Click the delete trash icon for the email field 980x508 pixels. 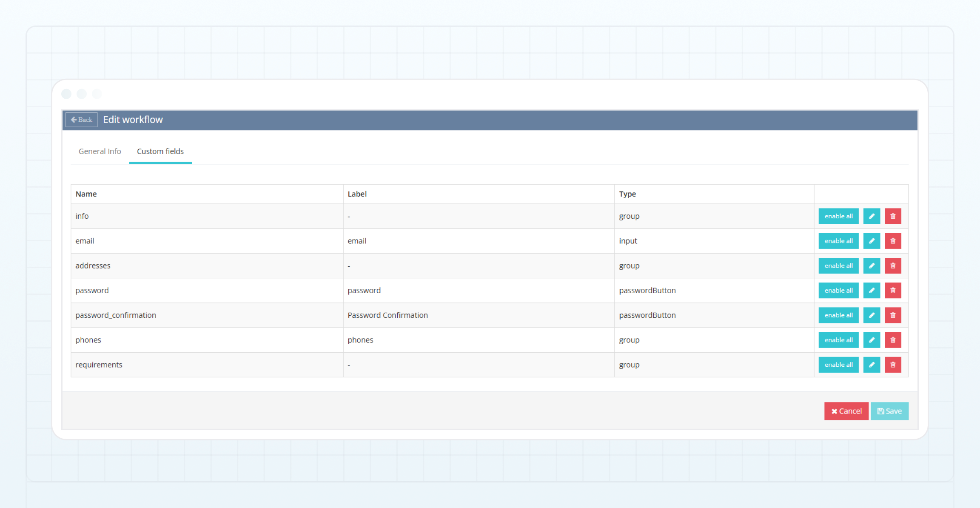tap(893, 241)
